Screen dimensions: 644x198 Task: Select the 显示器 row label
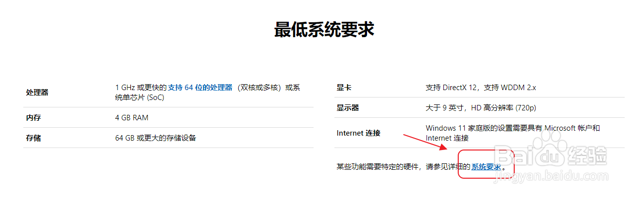[348, 108]
